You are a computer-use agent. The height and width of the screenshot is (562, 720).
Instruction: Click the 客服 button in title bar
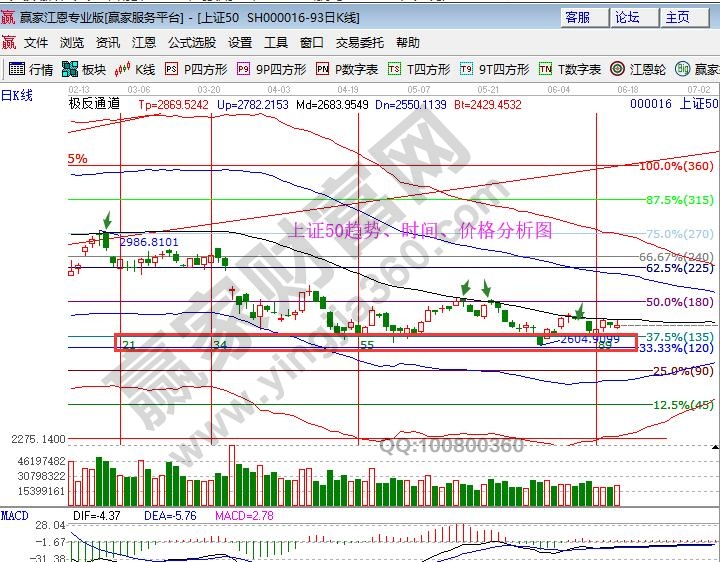coord(577,17)
